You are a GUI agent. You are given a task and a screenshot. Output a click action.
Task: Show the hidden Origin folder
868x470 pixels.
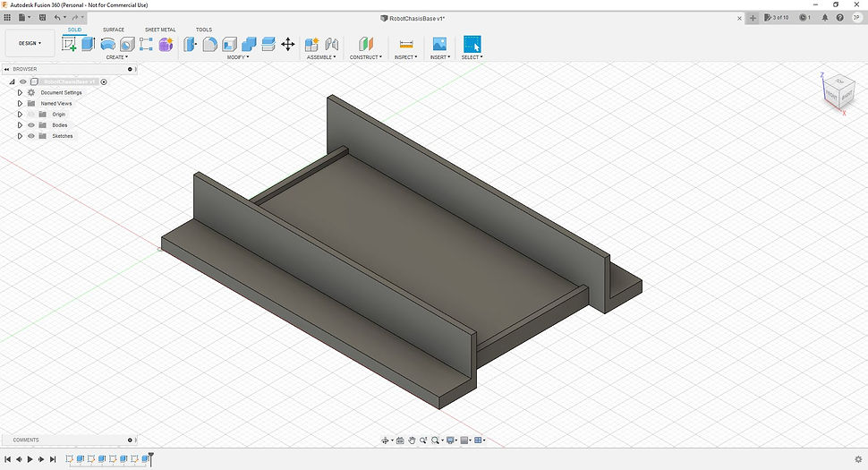coord(31,114)
